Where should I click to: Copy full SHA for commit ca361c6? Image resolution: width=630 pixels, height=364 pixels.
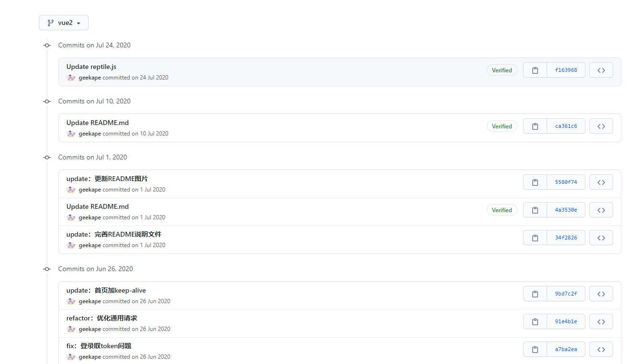pyautogui.click(x=535, y=126)
